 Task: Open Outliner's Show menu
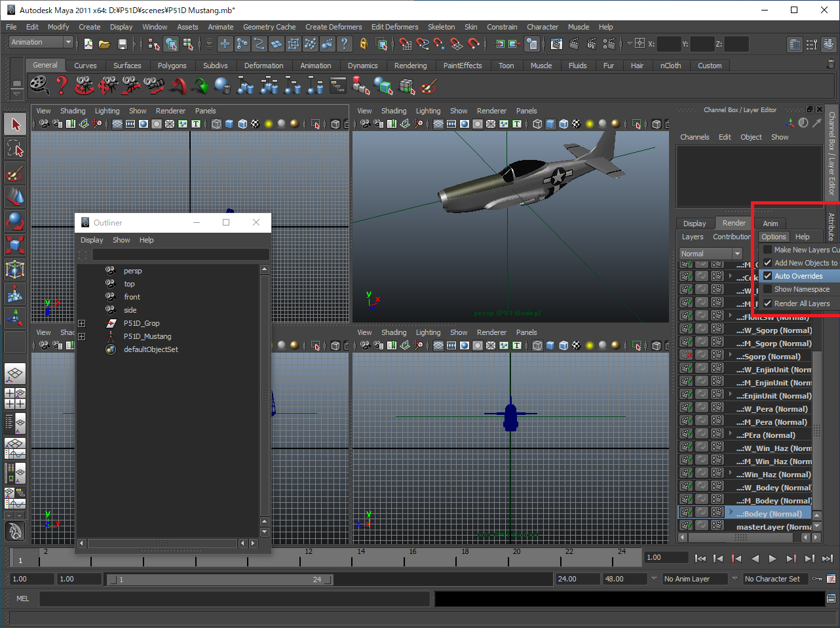121,240
